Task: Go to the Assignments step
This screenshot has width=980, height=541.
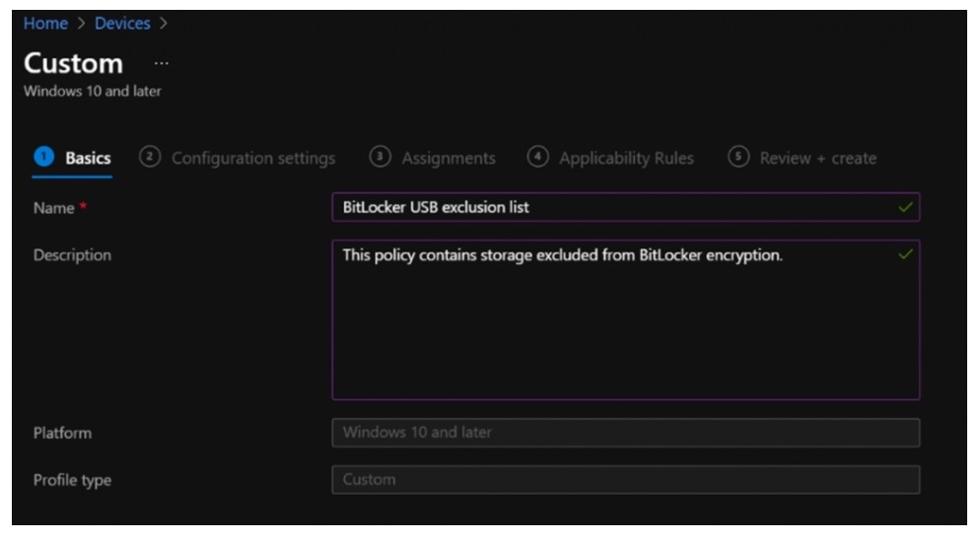Action: pos(448,158)
